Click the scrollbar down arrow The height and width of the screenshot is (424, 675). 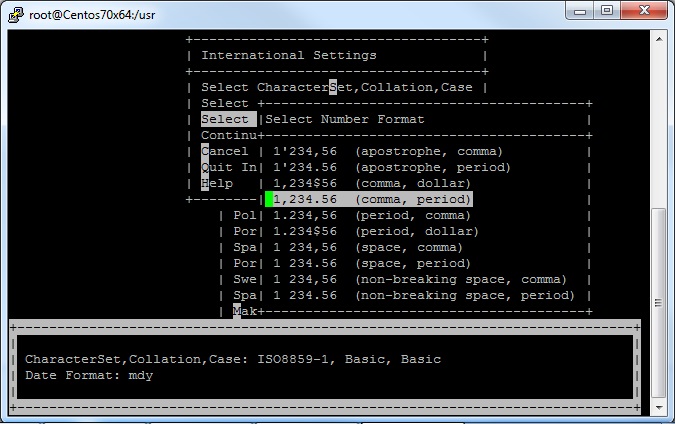click(658, 408)
